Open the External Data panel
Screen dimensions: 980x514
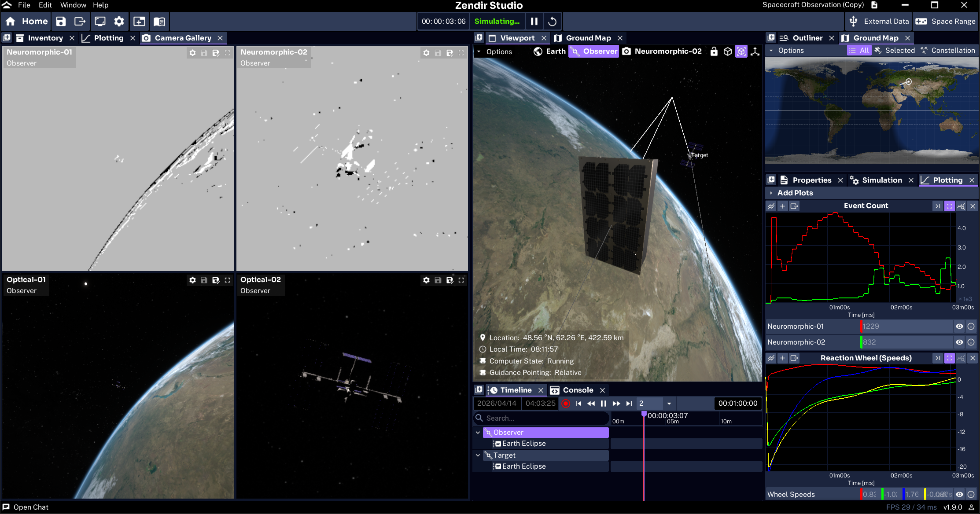(879, 21)
